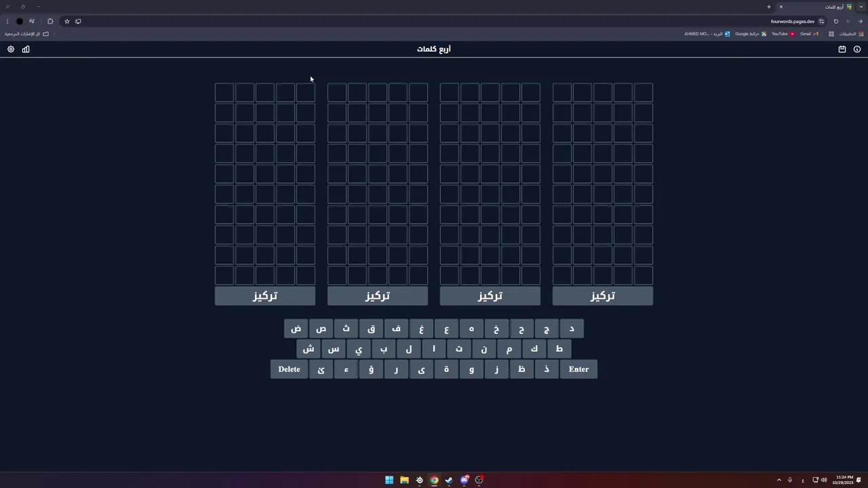868x488 pixels.
Task: Open the info help icon in game header
Action: (x=857, y=49)
